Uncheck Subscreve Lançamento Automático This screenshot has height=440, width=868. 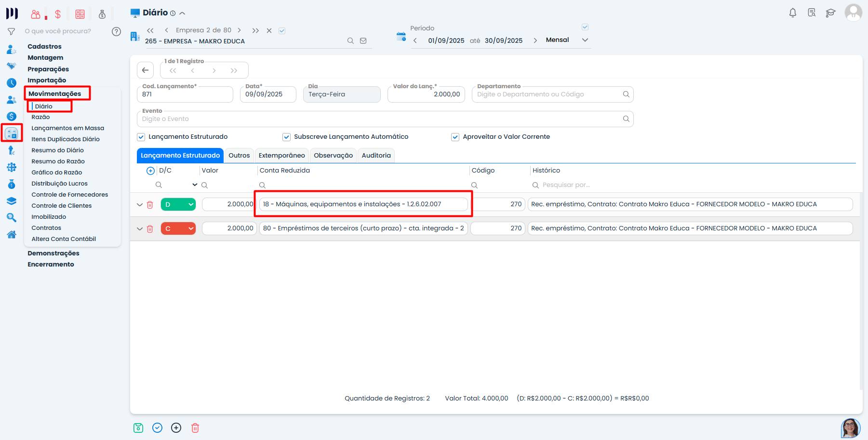pos(286,137)
